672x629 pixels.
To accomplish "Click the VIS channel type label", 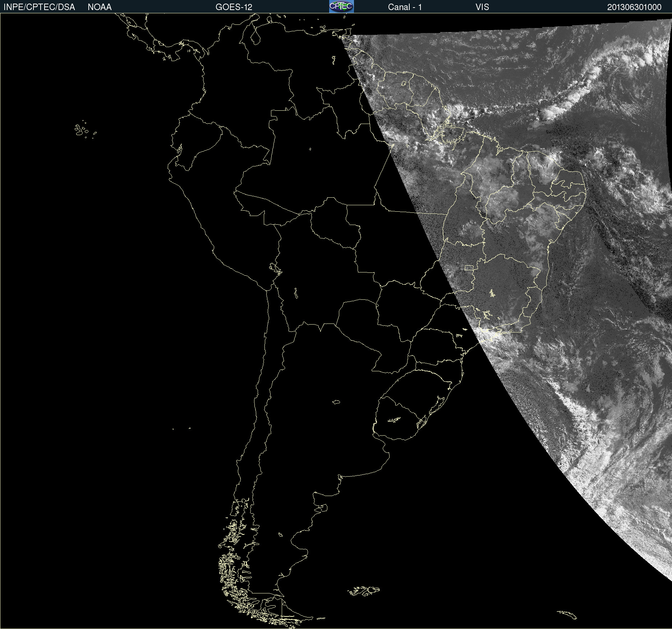I will coord(482,7).
